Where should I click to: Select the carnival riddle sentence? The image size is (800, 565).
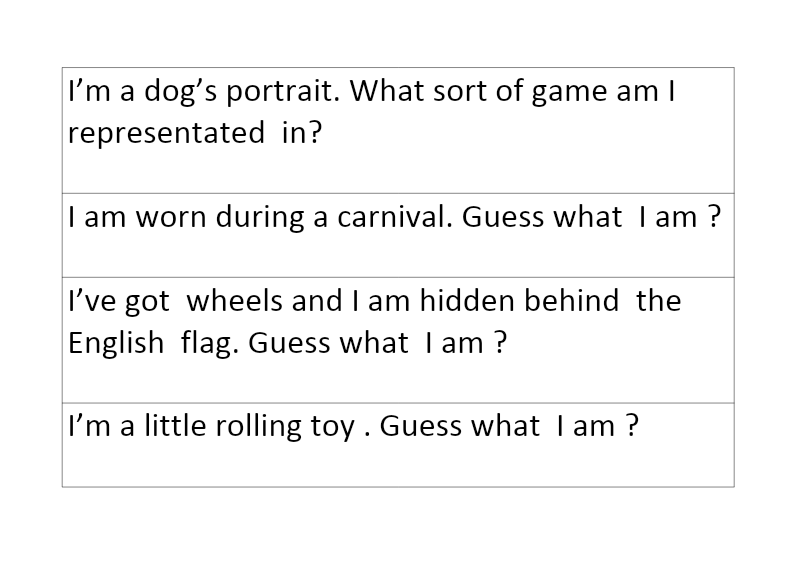[x=394, y=217]
